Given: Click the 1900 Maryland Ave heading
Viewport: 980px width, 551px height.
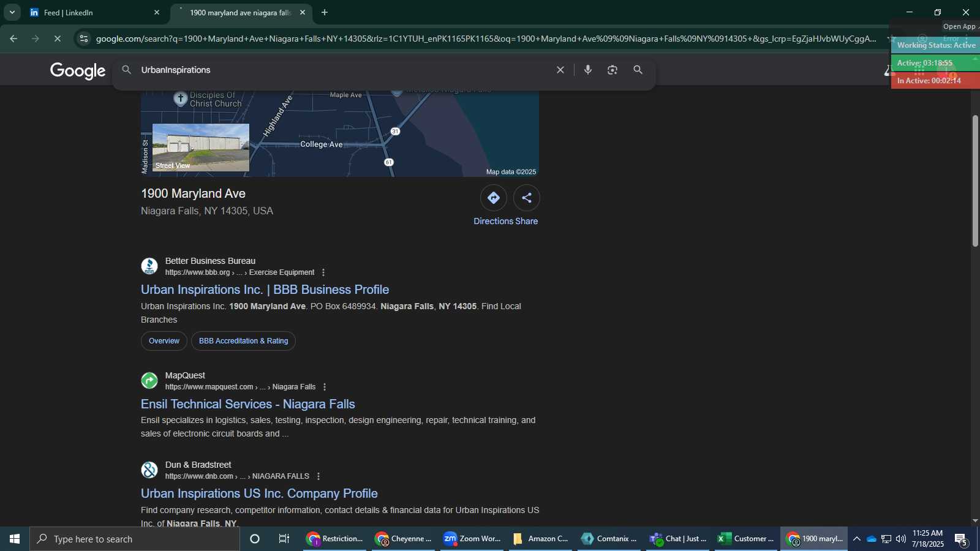Looking at the screenshot, I should 194,193.
